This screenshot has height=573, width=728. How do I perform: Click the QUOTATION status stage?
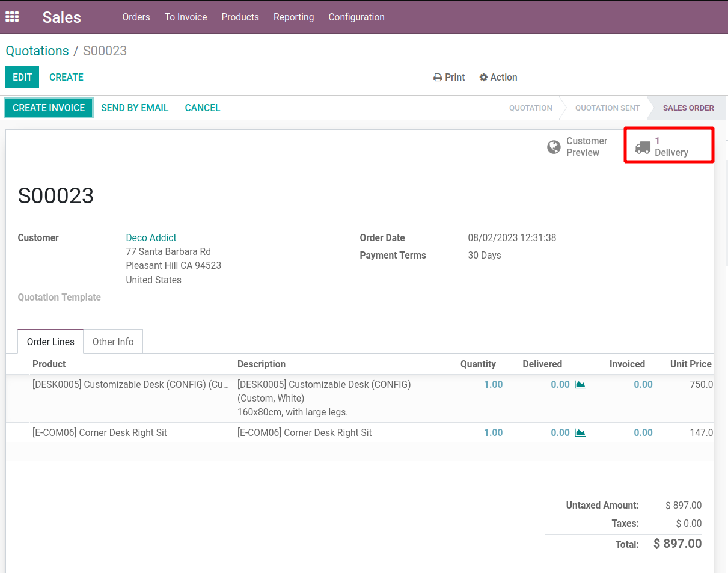(530, 108)
